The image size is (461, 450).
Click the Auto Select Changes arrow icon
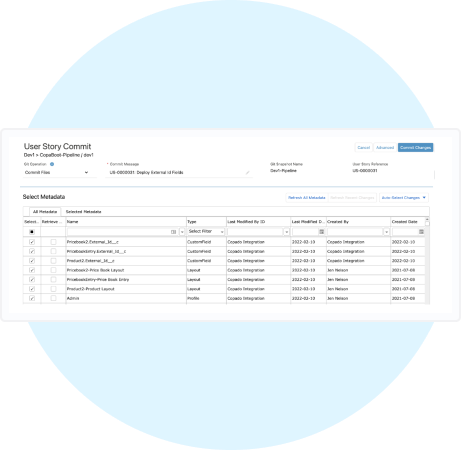click(x=424, y=198)
